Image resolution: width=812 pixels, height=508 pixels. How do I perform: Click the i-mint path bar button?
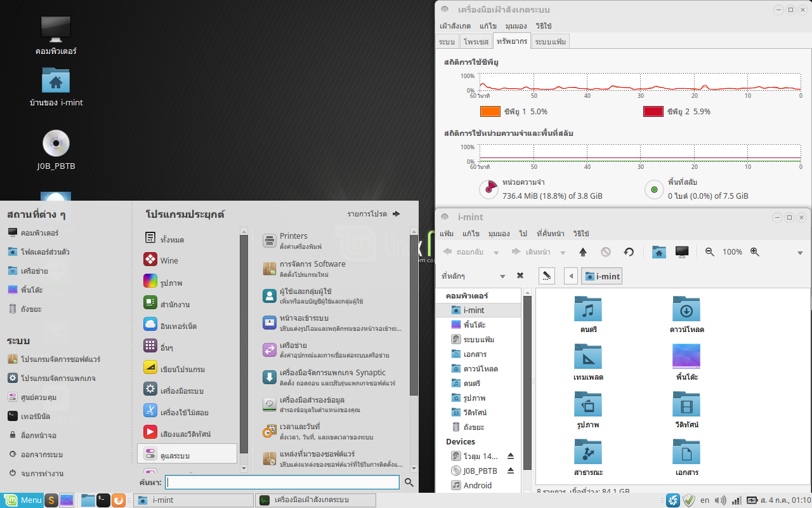601,276
